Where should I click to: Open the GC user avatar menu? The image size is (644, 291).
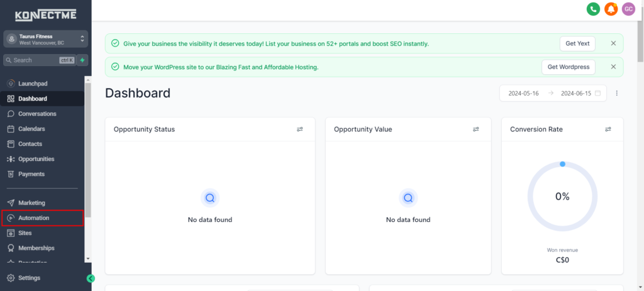coord(628,9)
